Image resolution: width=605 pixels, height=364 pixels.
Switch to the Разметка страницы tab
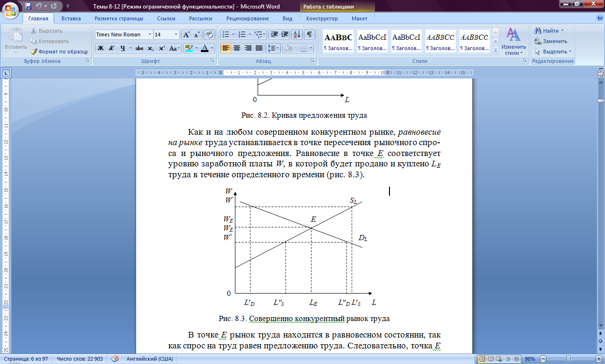point(119,18)
